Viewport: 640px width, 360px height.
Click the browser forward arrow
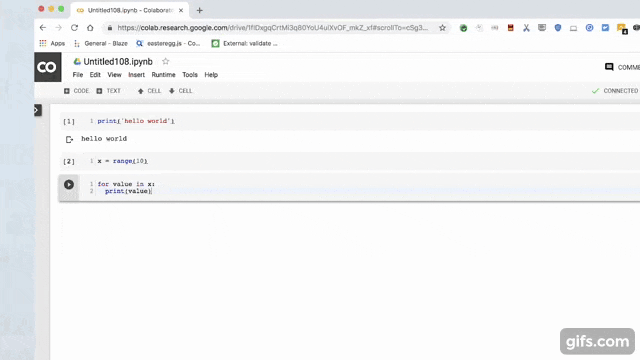(x=58, y=28)
